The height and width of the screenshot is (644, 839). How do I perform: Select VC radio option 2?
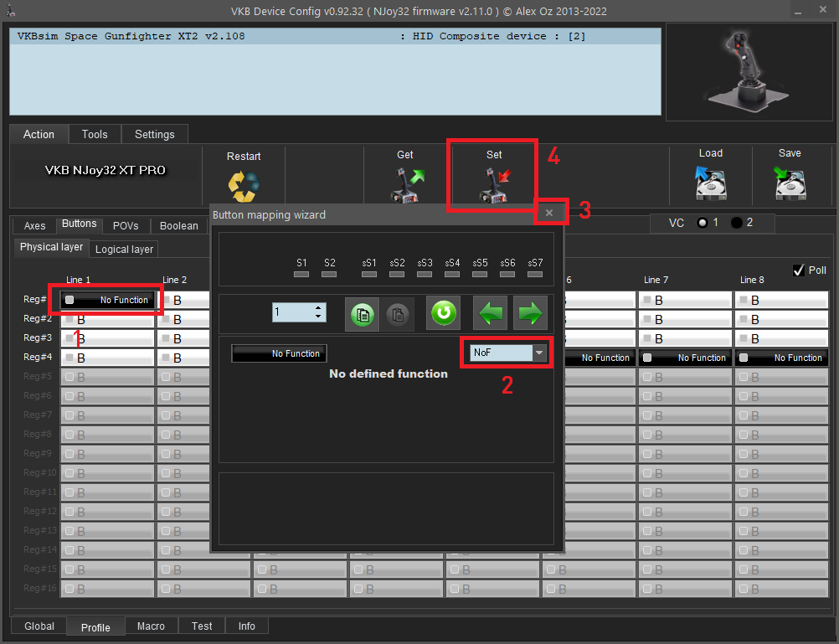[x=737, y=223]
